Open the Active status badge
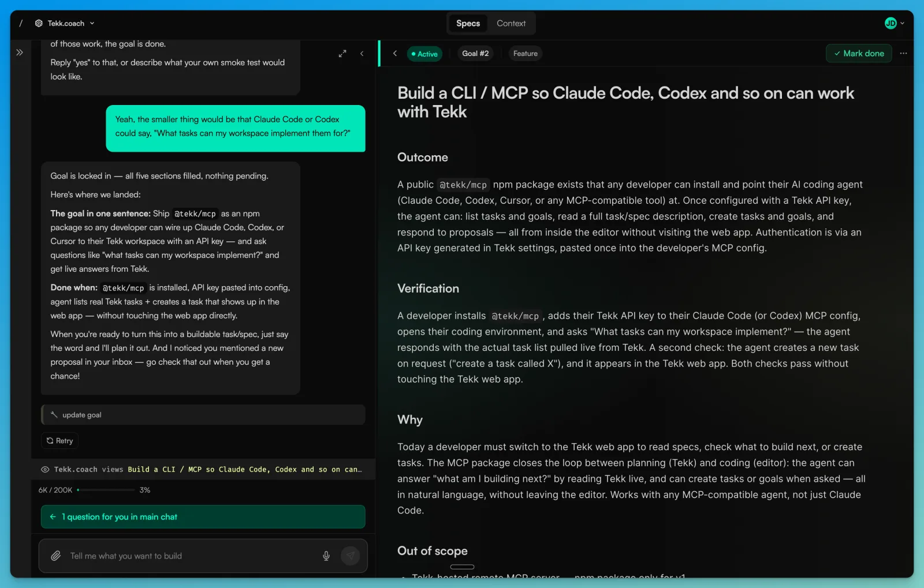Screen dimensions: 924x588 (x=424, y=54)
